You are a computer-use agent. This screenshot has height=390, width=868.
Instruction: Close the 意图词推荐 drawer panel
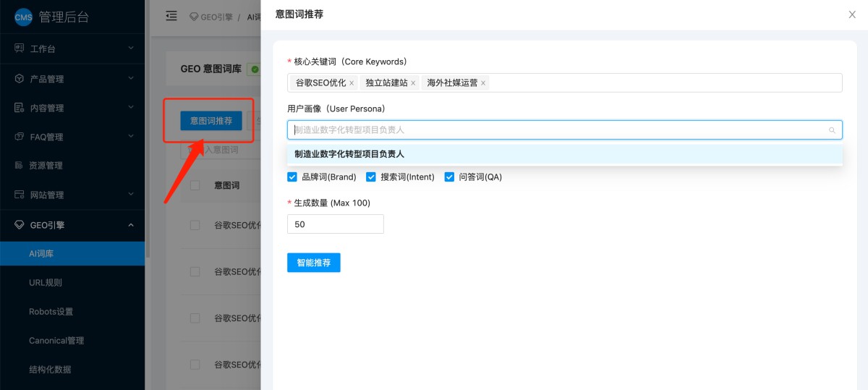(852, 14)
